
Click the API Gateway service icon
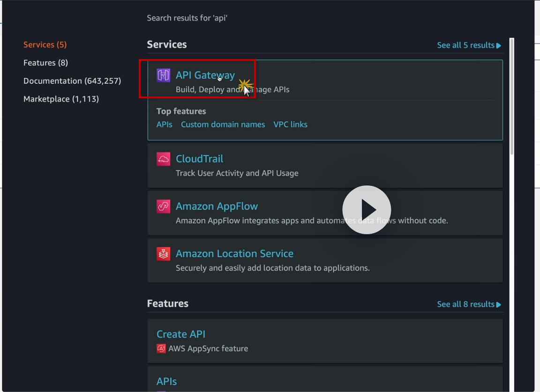click(x=163, y=75)
